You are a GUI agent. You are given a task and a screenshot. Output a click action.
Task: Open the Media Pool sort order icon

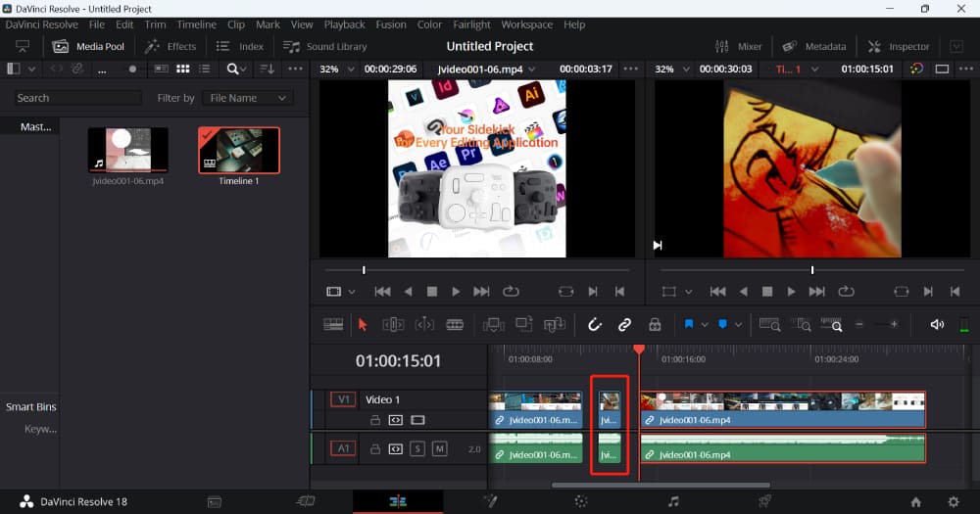click(267, 69)
